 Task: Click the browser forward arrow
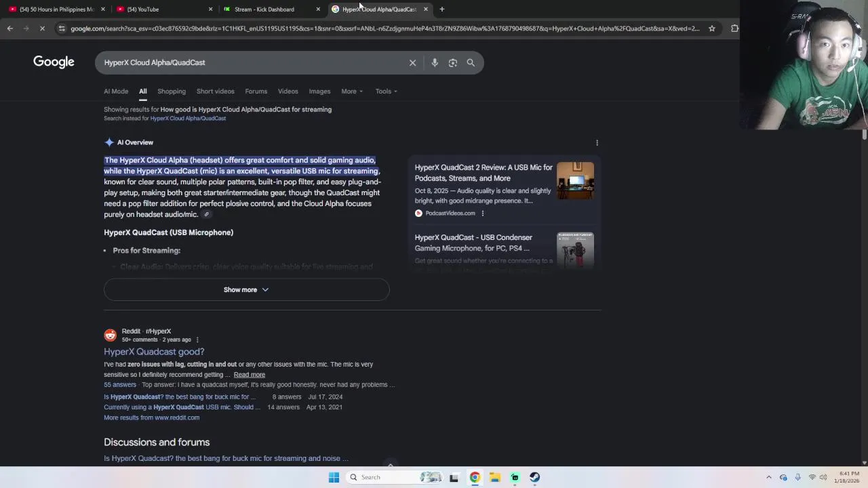point(26,28)
